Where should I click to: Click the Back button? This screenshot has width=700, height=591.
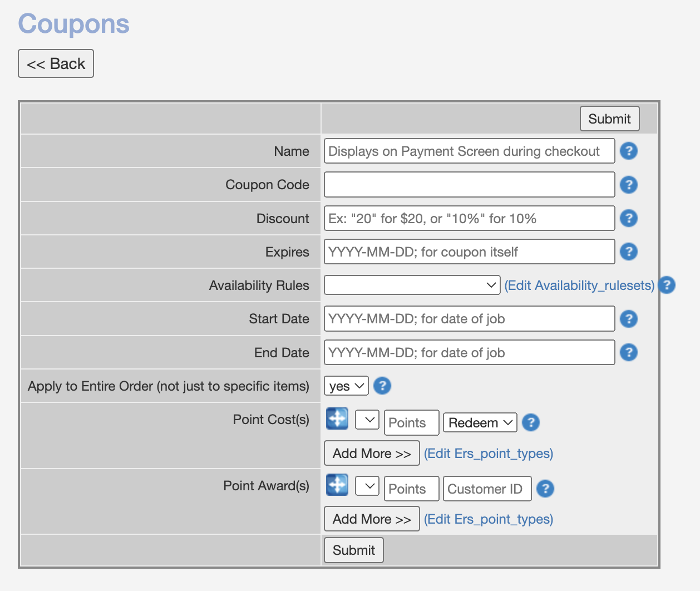coord(56,63)
